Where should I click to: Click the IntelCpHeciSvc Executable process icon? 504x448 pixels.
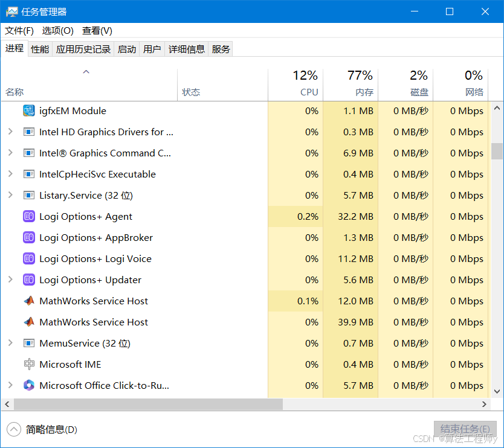[29, 174]
